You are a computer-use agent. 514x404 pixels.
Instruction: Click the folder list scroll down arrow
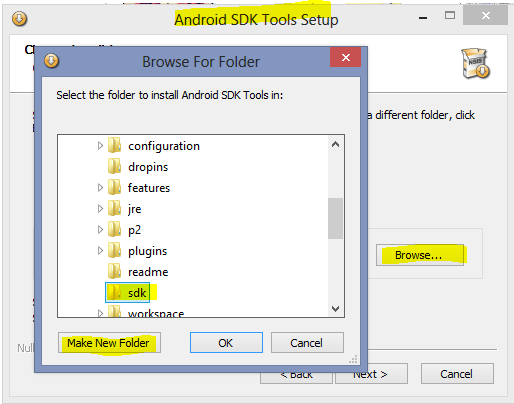point(335,308)
